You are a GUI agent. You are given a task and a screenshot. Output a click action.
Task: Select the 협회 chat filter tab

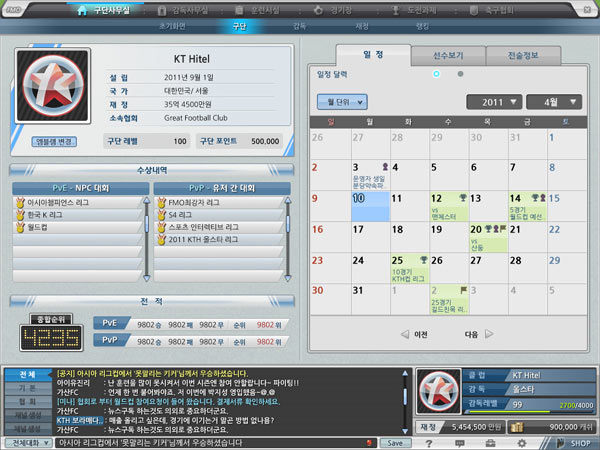click(x=28, y=401)
